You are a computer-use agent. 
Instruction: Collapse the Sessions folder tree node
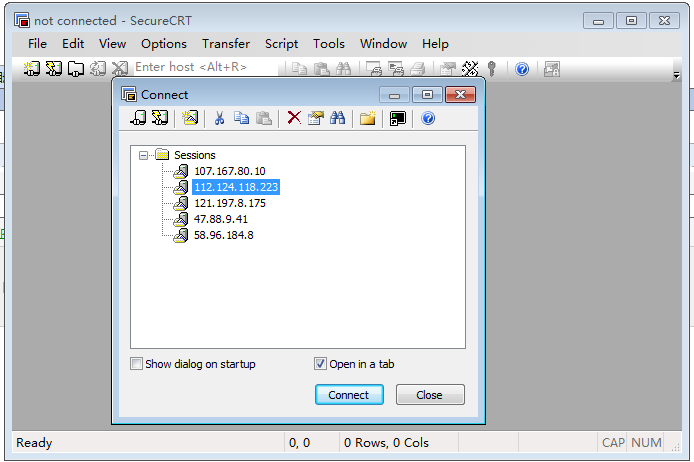143,155
